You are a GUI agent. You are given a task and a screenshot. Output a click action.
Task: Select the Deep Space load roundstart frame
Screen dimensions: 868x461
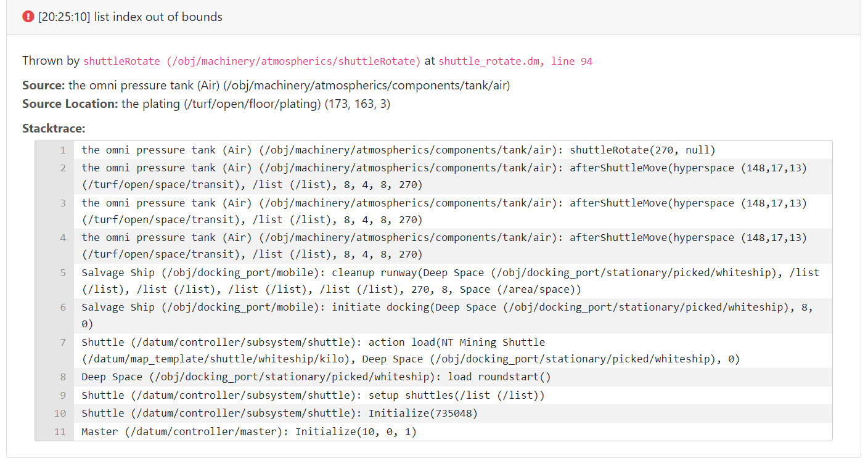(313, 377)
